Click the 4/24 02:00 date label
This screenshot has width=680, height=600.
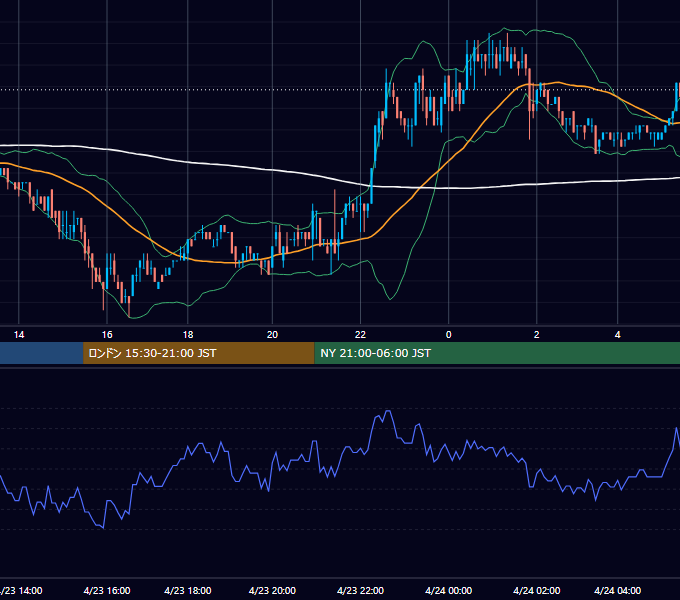[536, 590]
